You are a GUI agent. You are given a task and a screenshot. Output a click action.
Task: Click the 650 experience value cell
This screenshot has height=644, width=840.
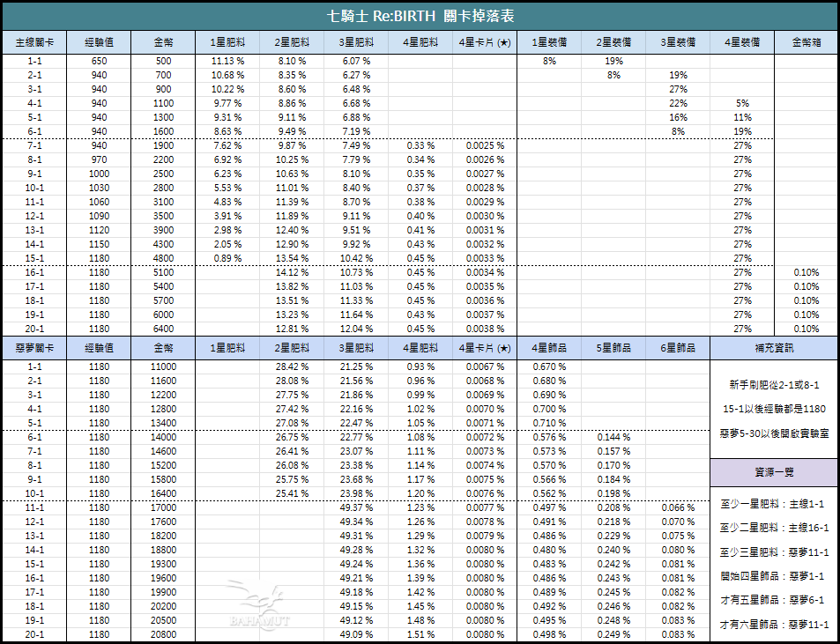tap(99, 61)
